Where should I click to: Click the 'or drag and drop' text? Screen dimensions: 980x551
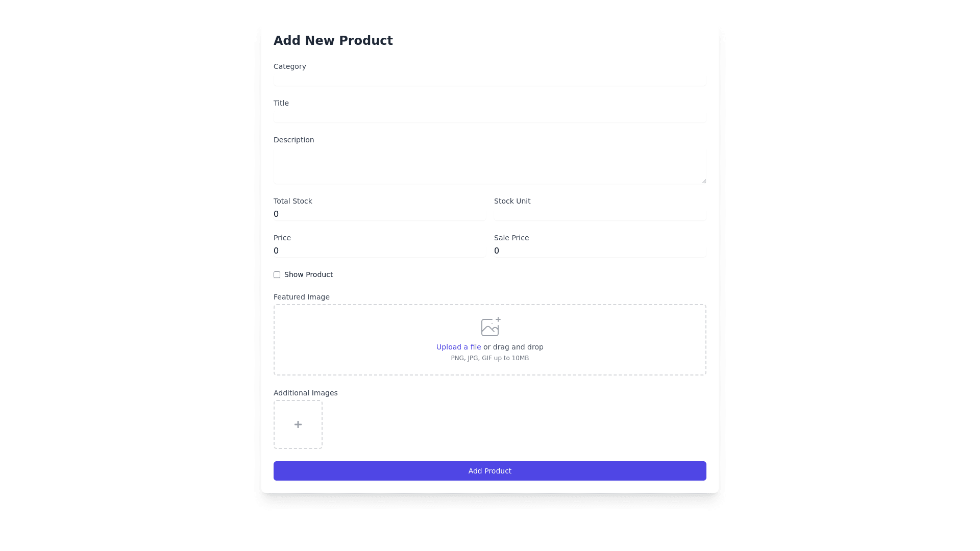click(513, 347)
